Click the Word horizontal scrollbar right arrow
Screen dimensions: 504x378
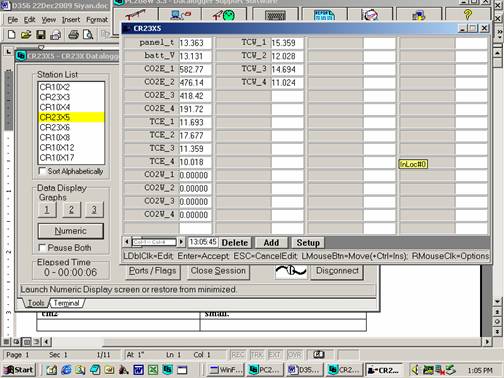coord(488,342)
